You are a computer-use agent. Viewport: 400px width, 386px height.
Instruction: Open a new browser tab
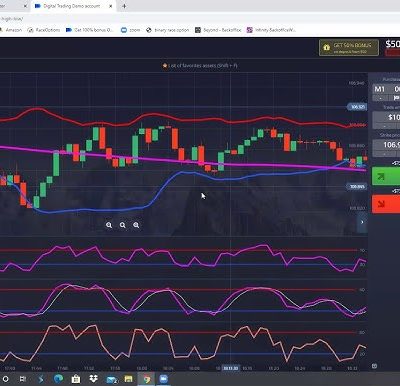[x=124, y=6]
